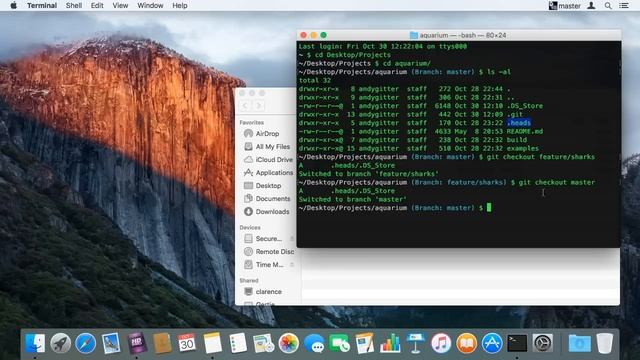Screen dimensions: 640x360
Task: Open Photos colorful flower icon
Action: 289,343
